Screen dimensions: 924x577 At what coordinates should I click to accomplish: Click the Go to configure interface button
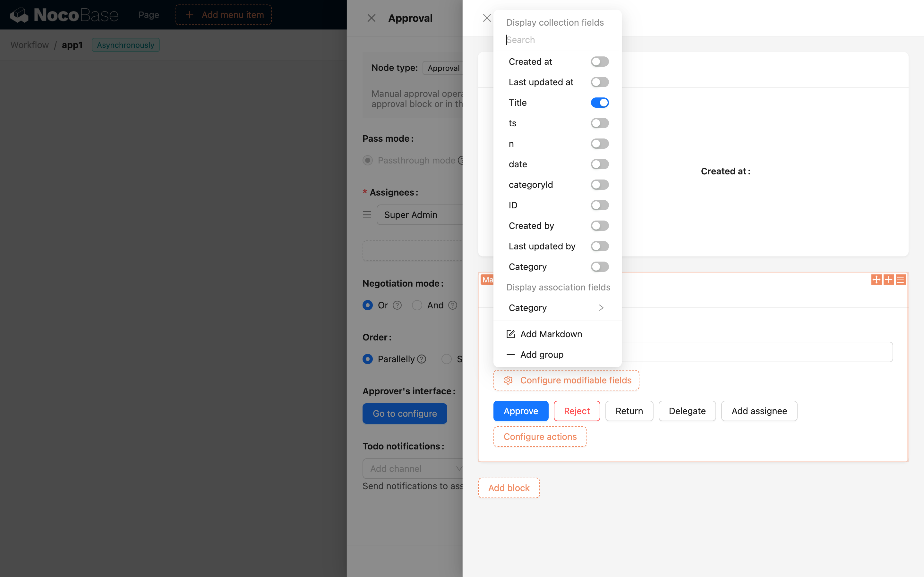coord(405,413)
